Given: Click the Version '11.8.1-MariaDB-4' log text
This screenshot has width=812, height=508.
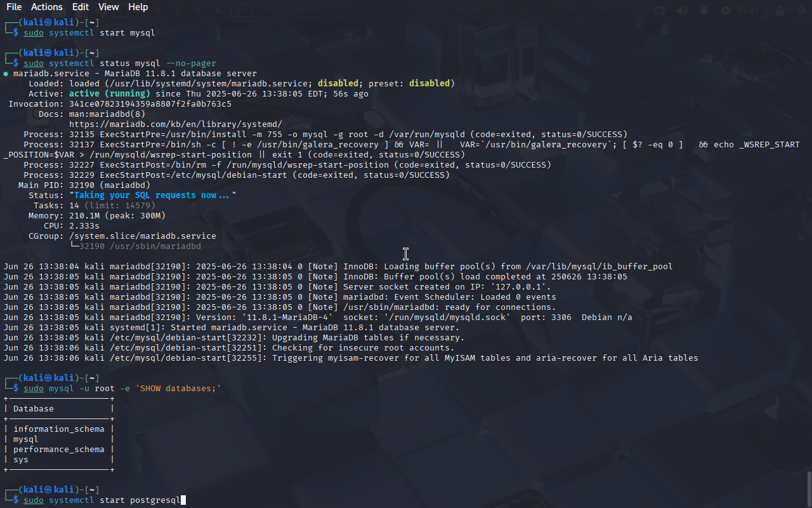Looking at the screenshot, I should click(287, 317).
